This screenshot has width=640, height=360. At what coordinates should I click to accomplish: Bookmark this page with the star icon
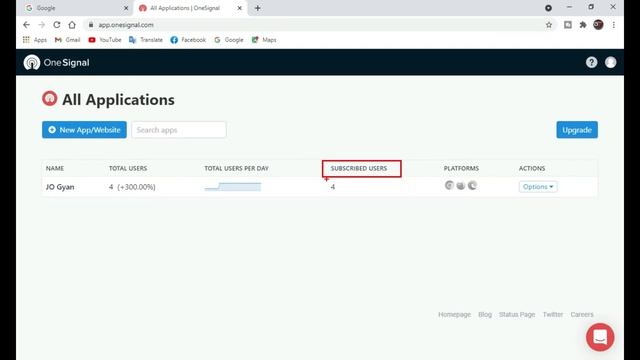pyautogui.click(x=549, y=25)
